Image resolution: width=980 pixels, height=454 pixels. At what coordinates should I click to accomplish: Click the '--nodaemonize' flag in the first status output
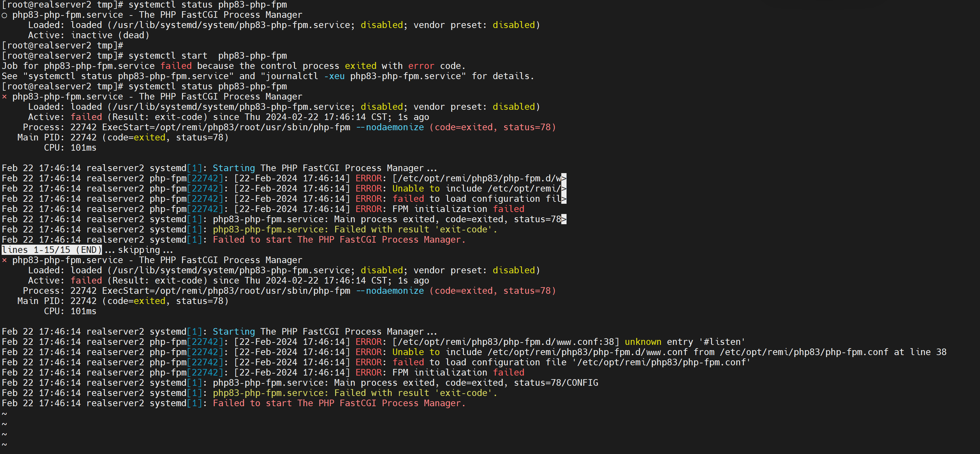(x=390, y=127)
